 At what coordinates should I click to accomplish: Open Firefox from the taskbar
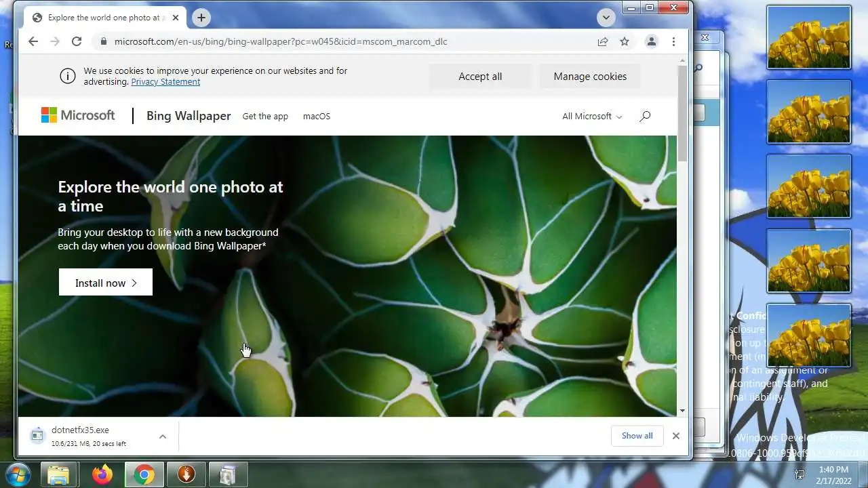(x=102, y=475)
